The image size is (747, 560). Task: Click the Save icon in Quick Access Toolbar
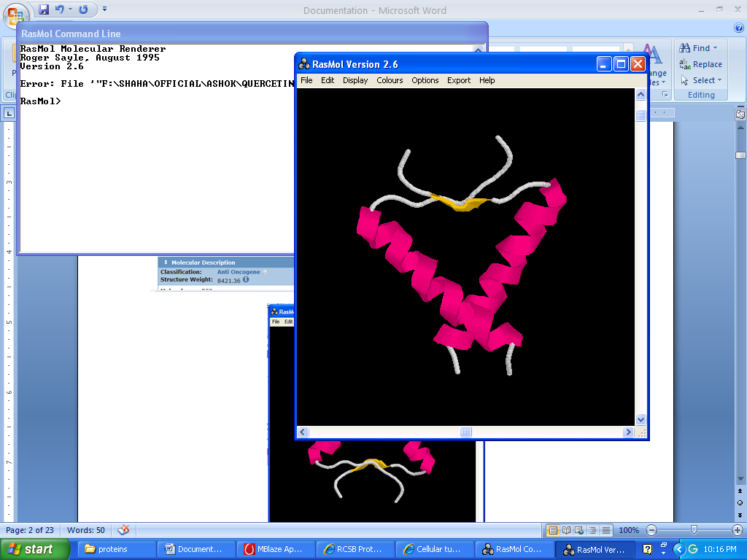44,9
